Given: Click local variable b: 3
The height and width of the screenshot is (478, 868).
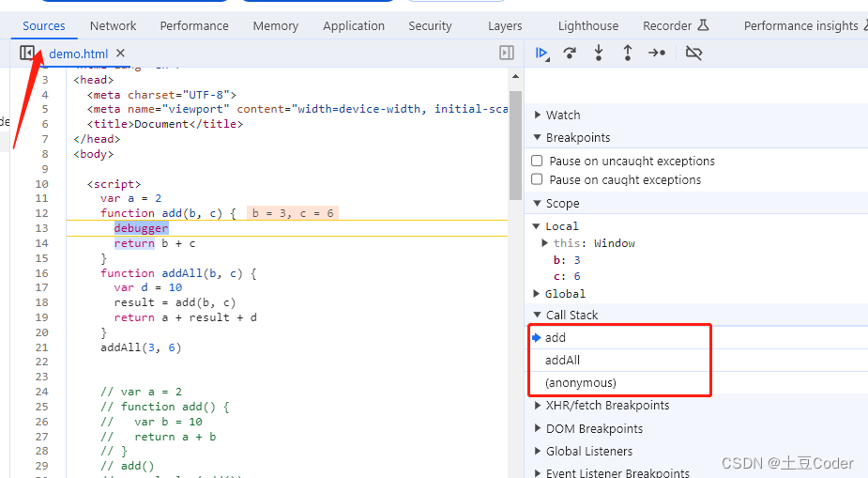Looking at the screenshot, I should (567, 260).
